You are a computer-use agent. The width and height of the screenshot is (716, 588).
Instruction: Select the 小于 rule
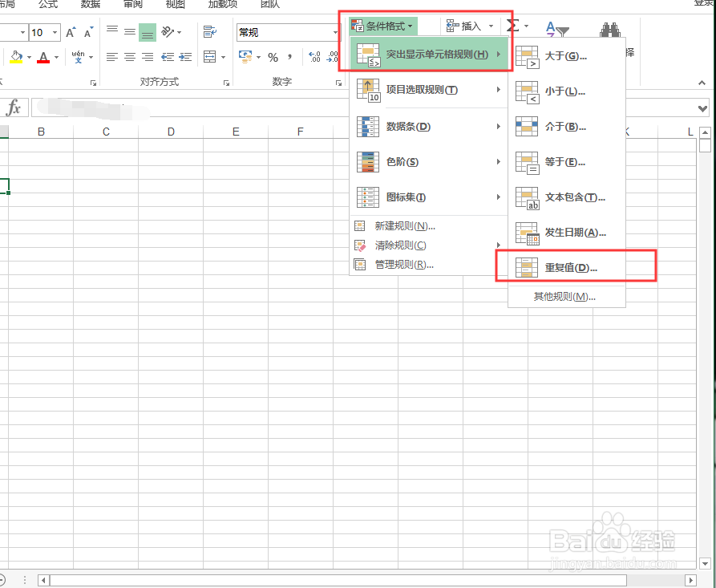click(x=567, y=91)
